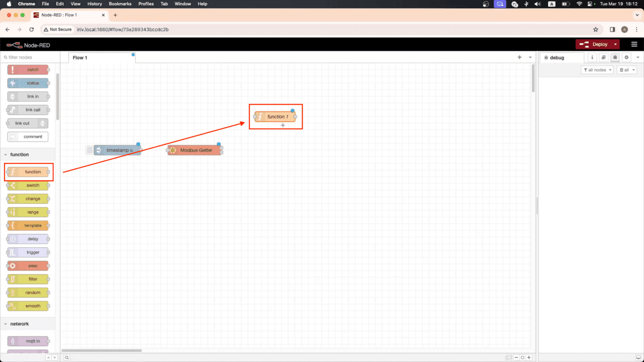Open the flow tabs list dropdown

[530, 57]
